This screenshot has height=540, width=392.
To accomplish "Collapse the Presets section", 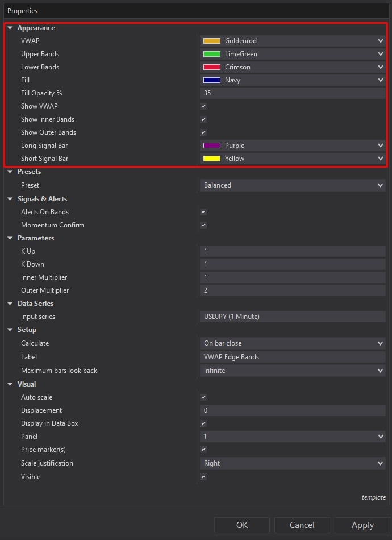I will click(10, 171).
